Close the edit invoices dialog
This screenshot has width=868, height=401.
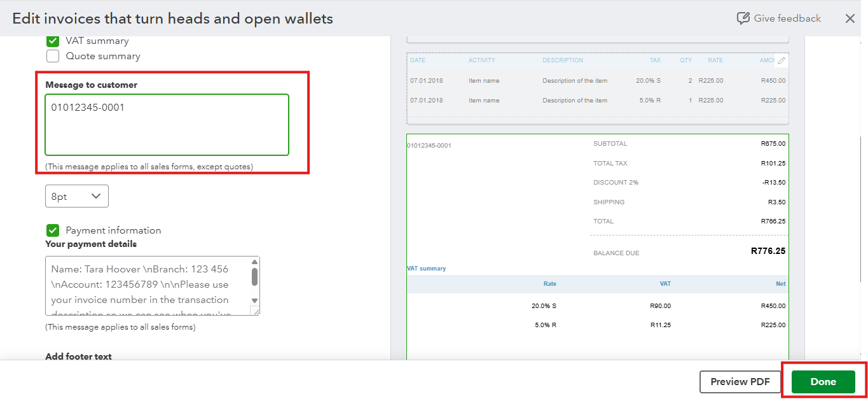850,18
